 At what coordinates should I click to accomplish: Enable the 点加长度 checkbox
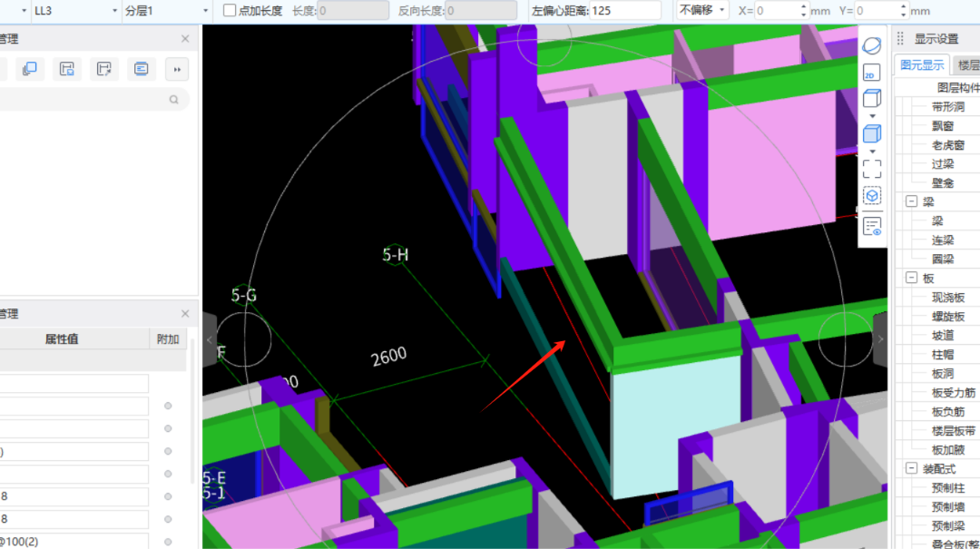coord(230,10)
